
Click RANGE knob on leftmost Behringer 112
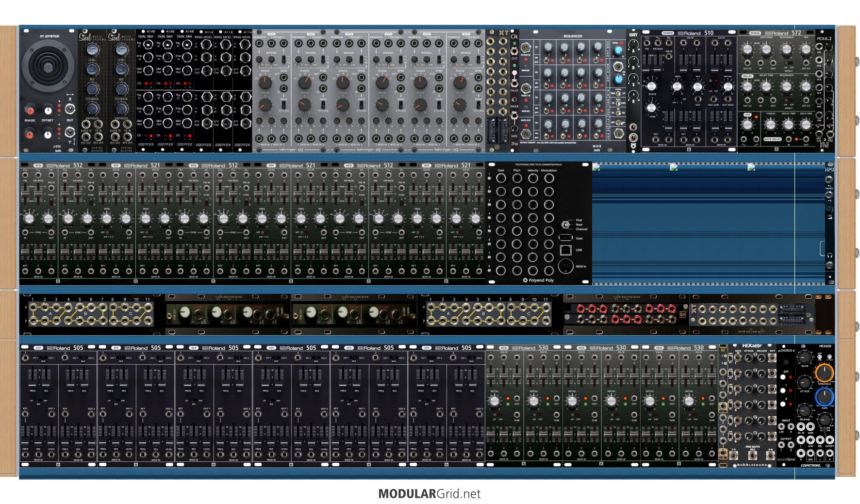(x=265, y=82)
